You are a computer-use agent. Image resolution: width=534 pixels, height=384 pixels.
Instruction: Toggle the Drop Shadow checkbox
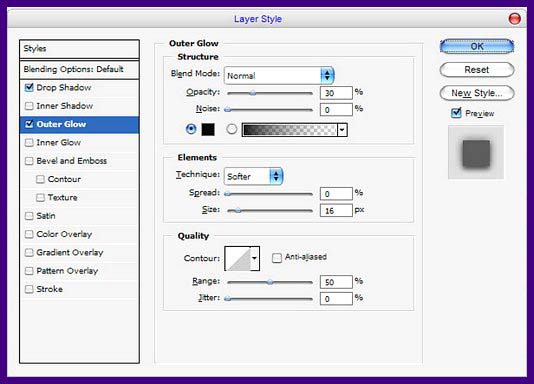tap(29, 87)
